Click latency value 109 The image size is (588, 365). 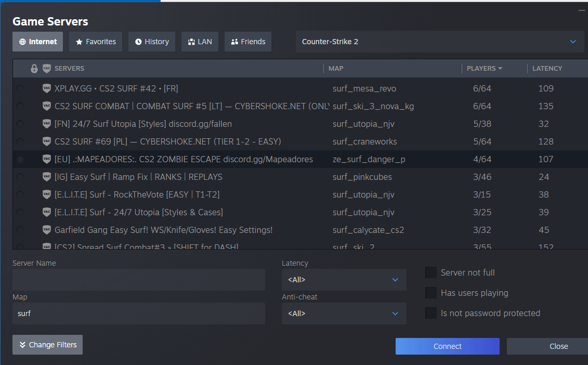coord(546,88)
